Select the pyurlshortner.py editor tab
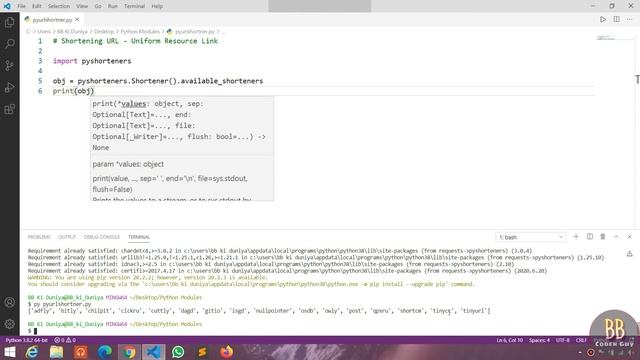 click(x=52, y=20)
